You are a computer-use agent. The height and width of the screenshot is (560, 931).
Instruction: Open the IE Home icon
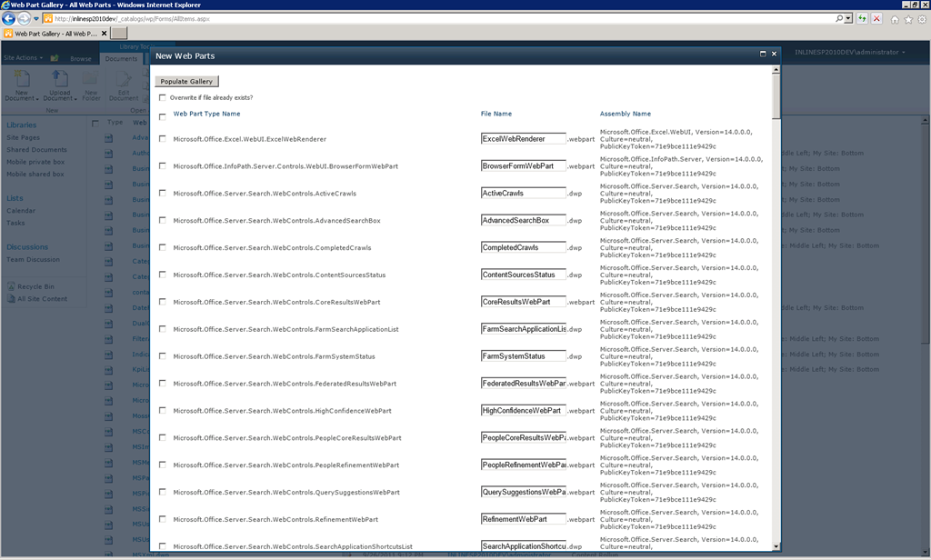[x=895, y=20]
